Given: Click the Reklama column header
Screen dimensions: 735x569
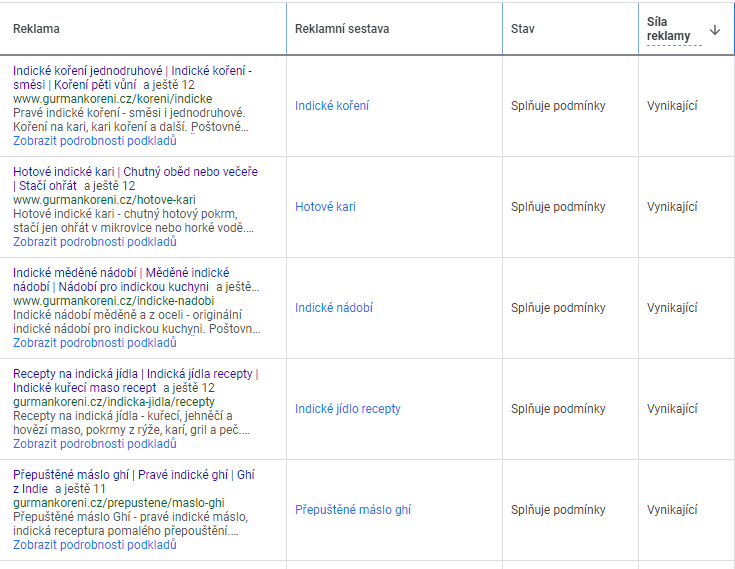Looking at the screenshot, I should 36,29.
